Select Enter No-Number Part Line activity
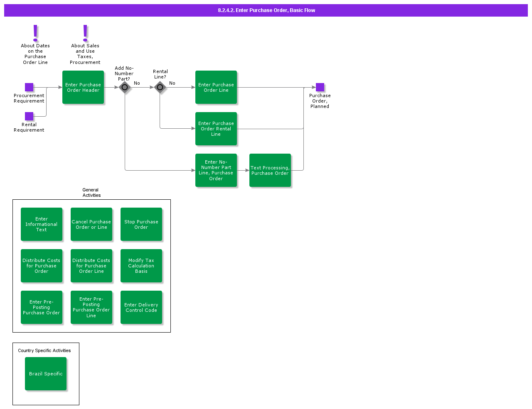This screenshot has width=532, height=409. (x=216, y=170)
